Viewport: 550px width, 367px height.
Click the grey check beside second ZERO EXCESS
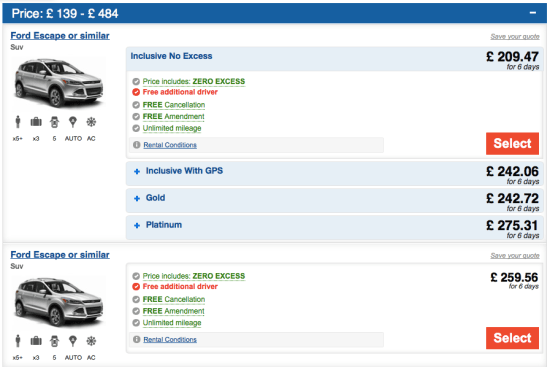[136, 276]
